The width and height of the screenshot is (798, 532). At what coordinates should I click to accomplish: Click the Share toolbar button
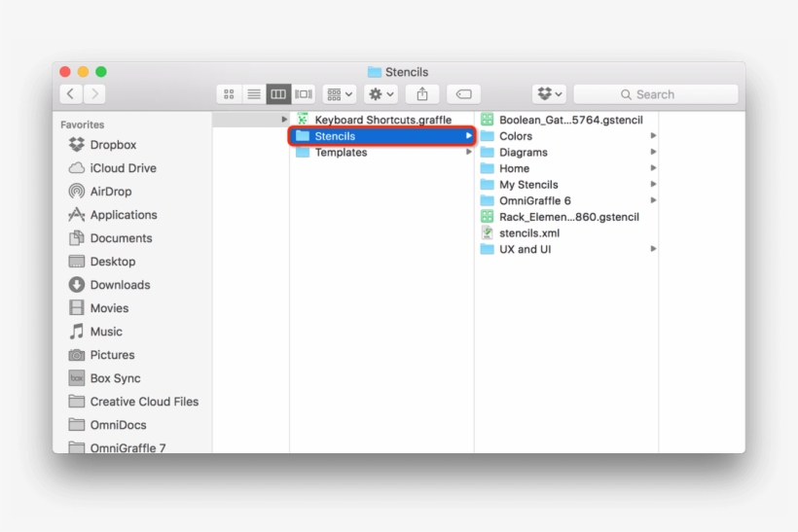coord(422,94)
